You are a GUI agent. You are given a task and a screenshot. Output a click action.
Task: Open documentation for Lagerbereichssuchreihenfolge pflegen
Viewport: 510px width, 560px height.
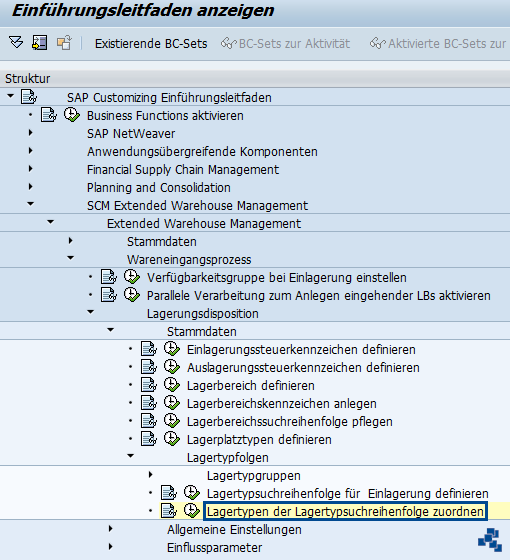click(x=149, y=421)
